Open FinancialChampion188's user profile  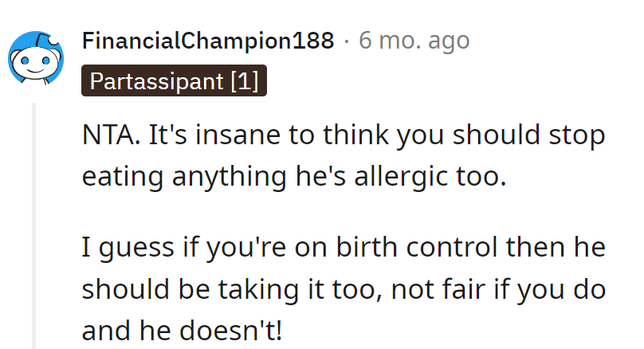coord(208,41)
